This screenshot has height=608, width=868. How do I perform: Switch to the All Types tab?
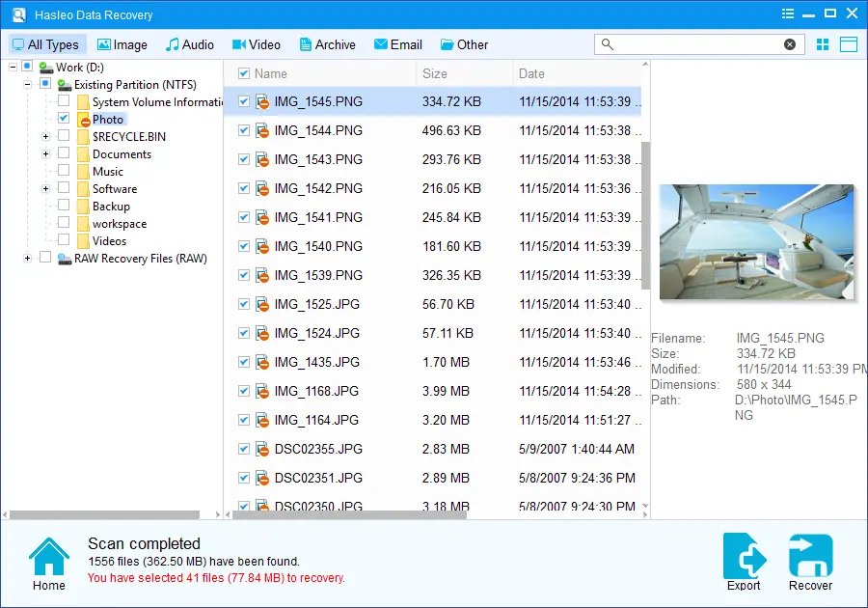(46, 44)
